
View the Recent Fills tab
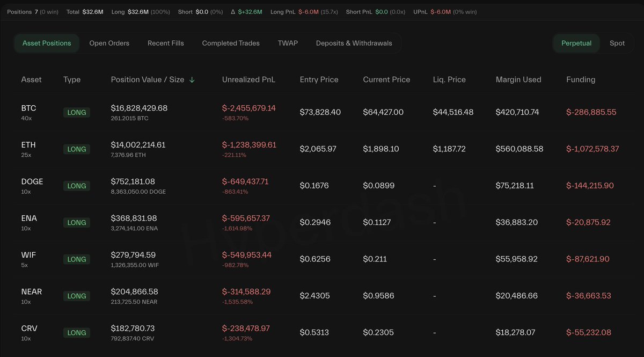[165, 43]
